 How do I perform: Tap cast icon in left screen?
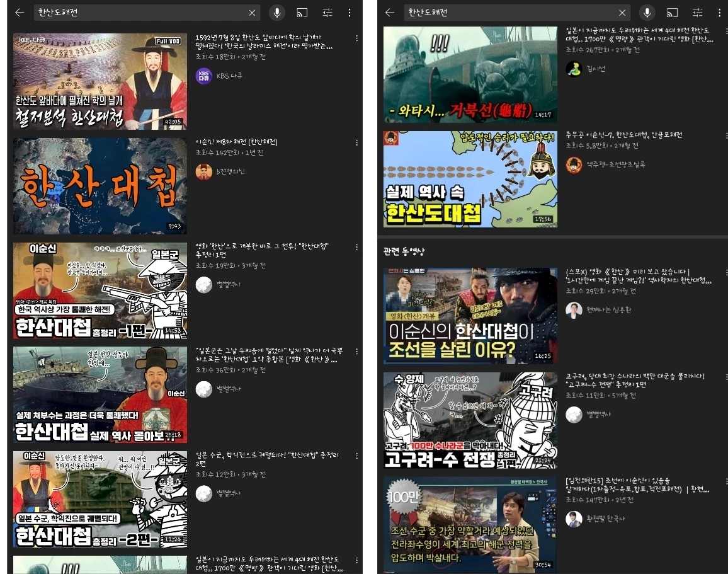pos(302,13)
